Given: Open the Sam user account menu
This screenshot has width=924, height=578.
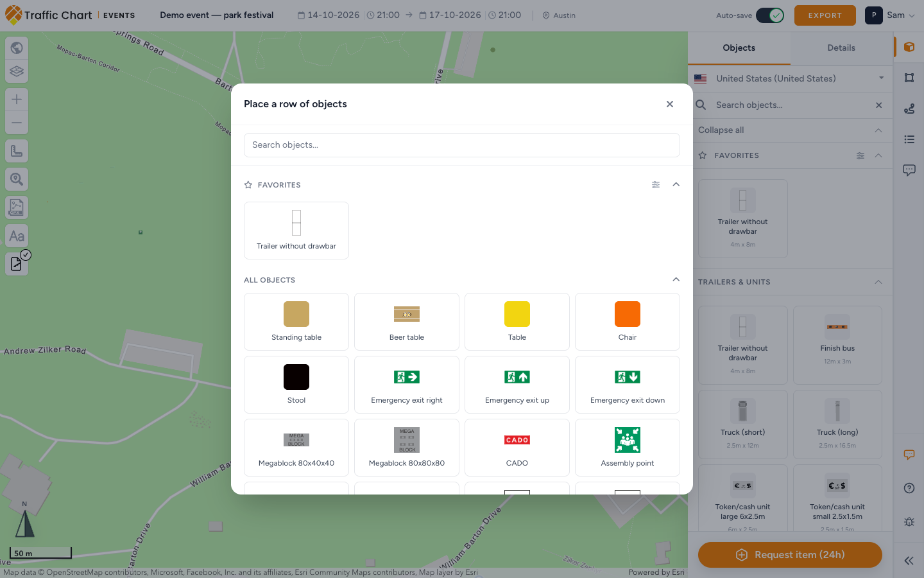Looking at the screenshot, I should click(x=891, y=15).
